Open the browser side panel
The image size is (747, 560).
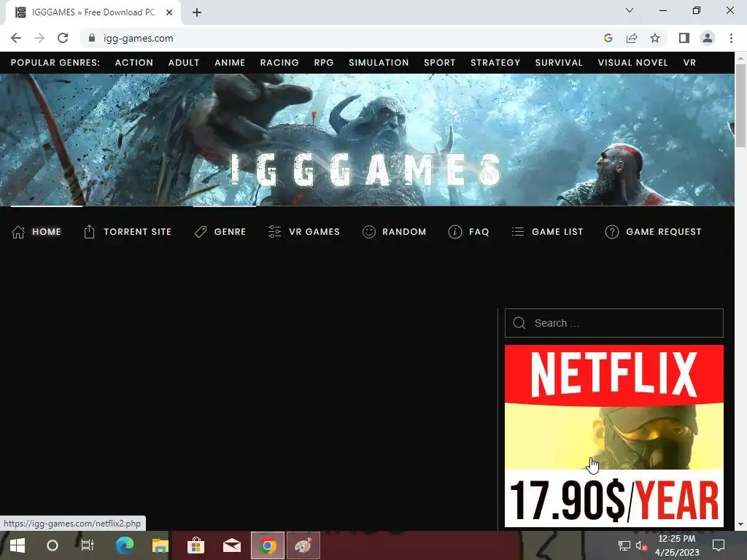coord(684,38)
